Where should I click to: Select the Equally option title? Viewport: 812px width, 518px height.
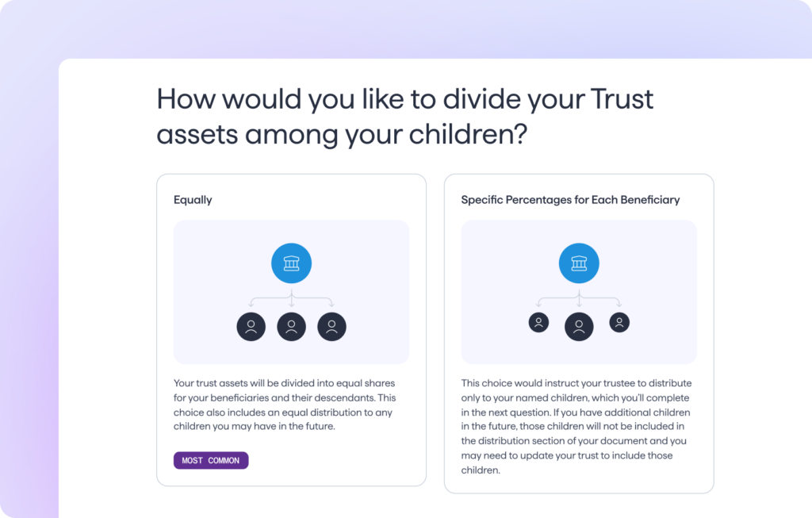click(x=193, y=200)
